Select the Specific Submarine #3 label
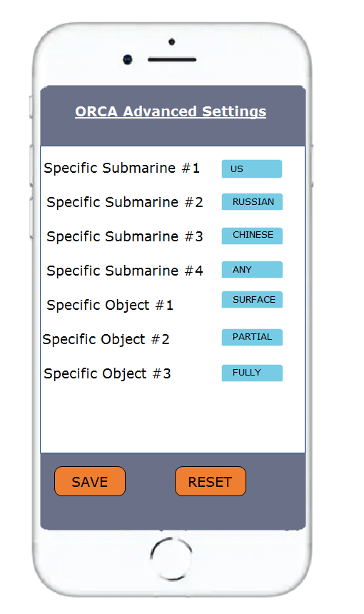Image resolution: width=364 pixels, height=614 pixels. (125, 236)
